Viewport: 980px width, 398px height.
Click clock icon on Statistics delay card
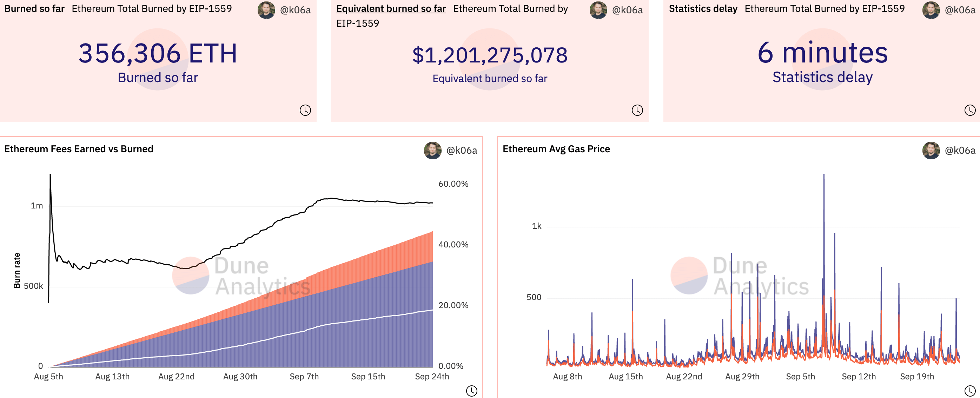coord(970,110)
